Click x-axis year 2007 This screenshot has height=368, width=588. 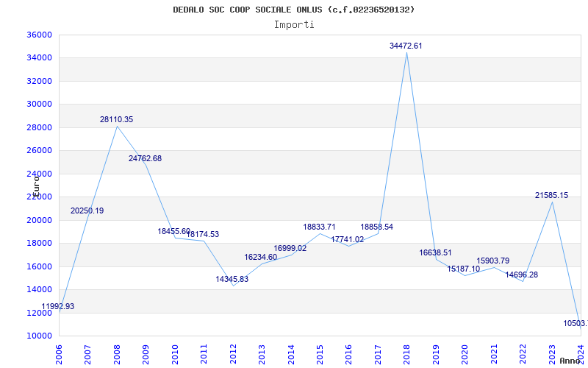(x=87, y=354)
